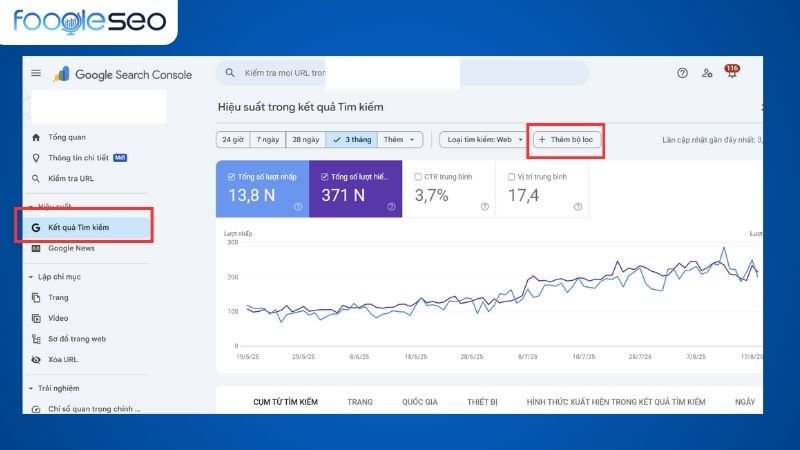Click the Mới badge beside Thông tin chi tiết
The image size is (800, 450).
120,158
